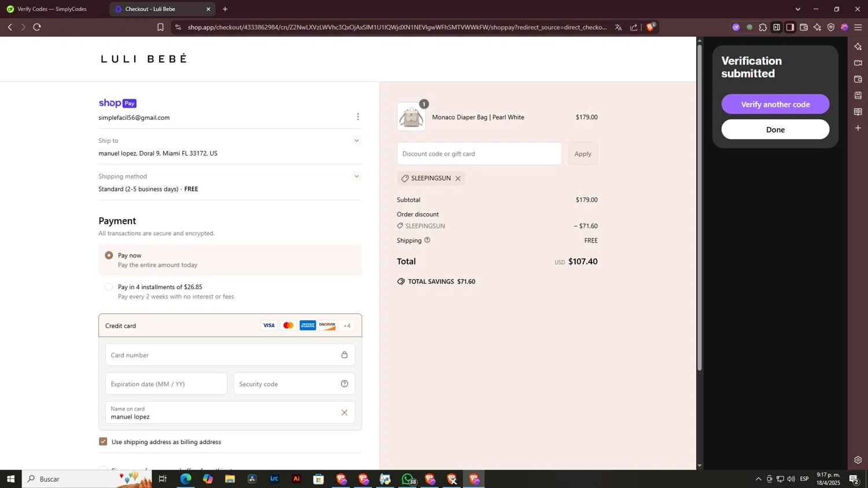Open Shop Pay account options menu

coord(358,117)
